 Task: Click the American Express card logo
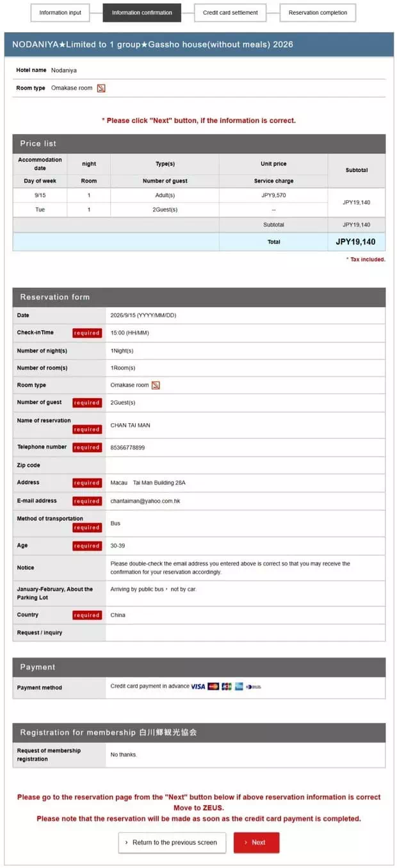coord(239,687)
